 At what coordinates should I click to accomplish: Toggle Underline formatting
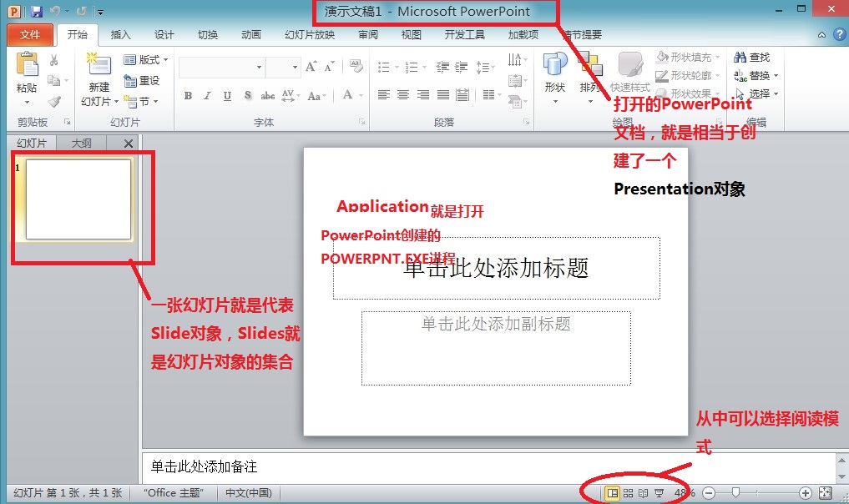pyautogui.click(x=227, y=96)
